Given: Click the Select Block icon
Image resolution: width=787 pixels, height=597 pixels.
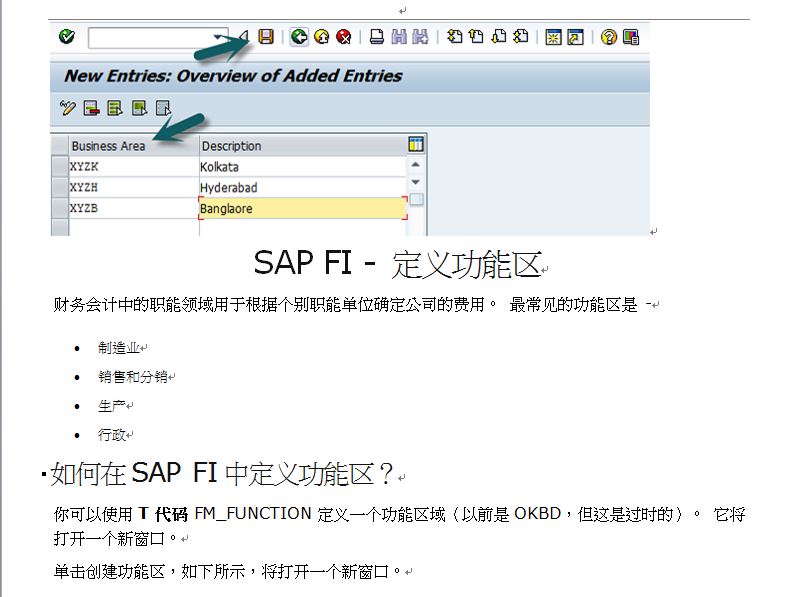Looking at the screenshot, I should click(x=139, y=108).
